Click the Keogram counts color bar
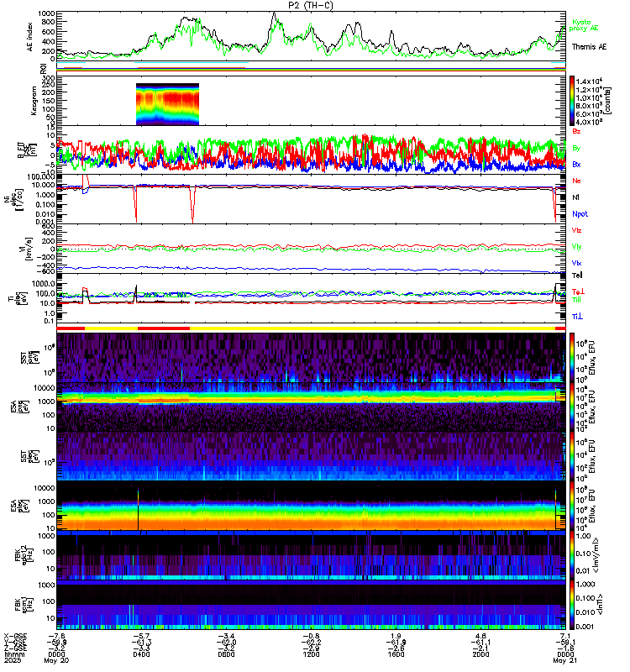This screenshot has height=672, width=630. click(x=572, y=101)
